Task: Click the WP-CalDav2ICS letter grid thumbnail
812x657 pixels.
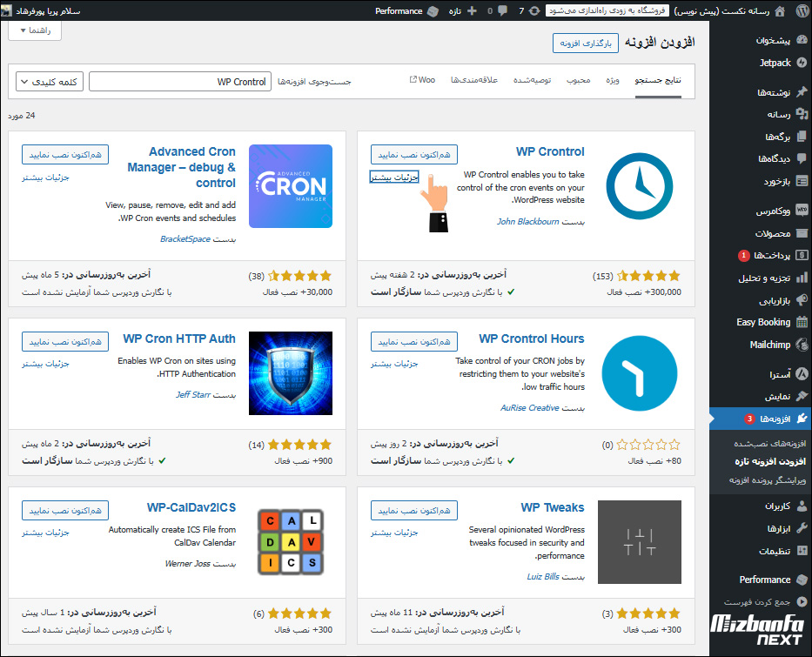Action: pos(291,542)
